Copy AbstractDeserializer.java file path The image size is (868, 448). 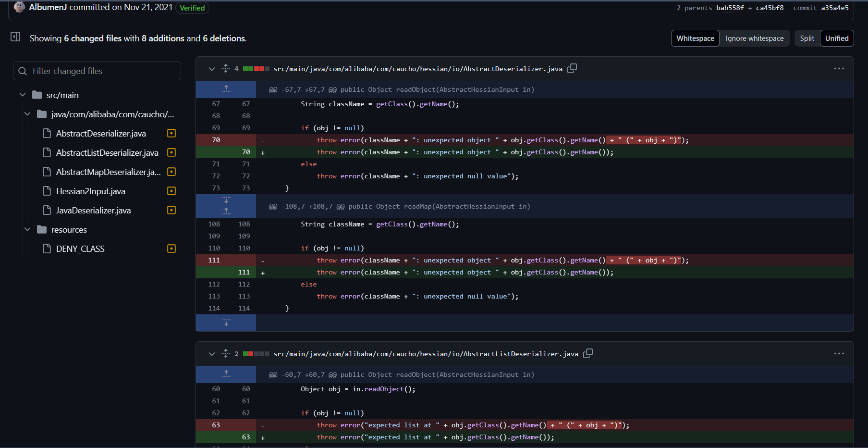[x=572, y=68]
